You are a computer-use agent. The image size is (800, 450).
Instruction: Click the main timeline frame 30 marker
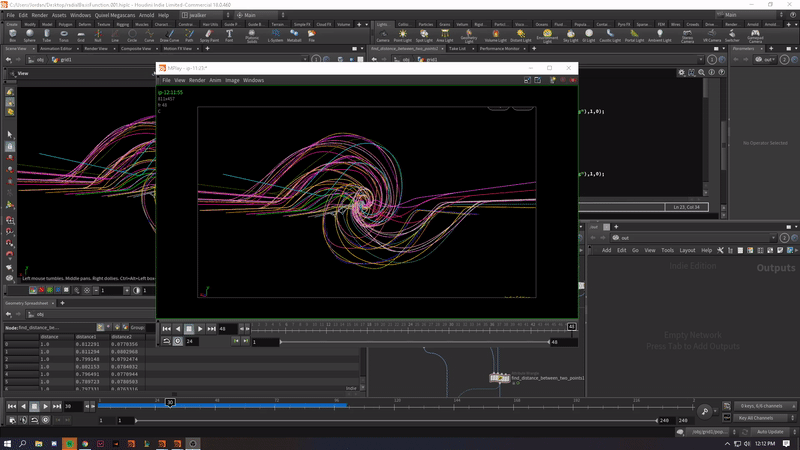pos(171,403)
